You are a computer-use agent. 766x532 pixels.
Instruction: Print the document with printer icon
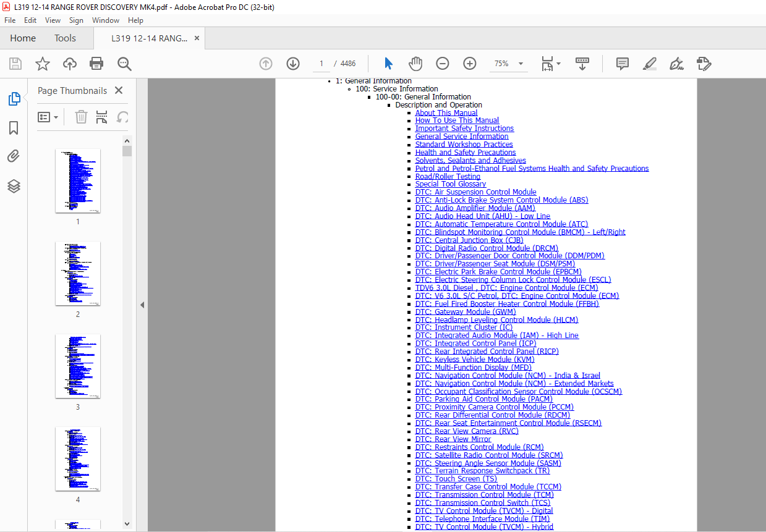click(x=96, y=64)
